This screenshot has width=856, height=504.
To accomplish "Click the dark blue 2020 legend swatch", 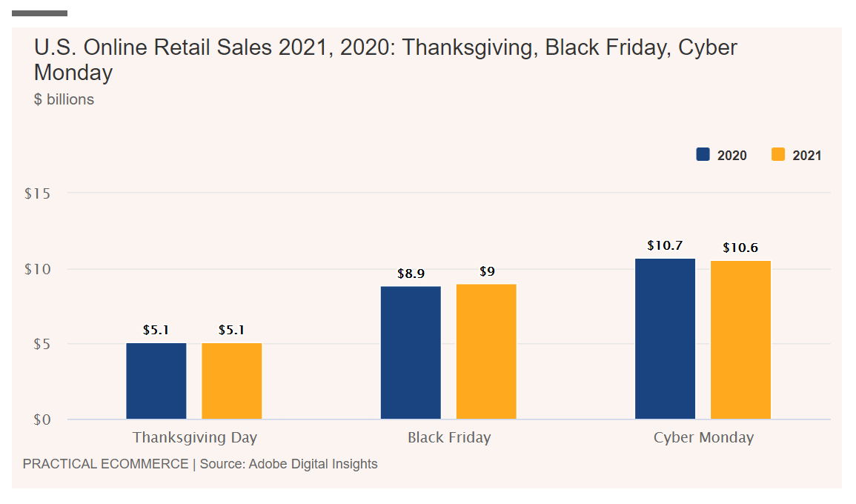I will tap(703, 155).
